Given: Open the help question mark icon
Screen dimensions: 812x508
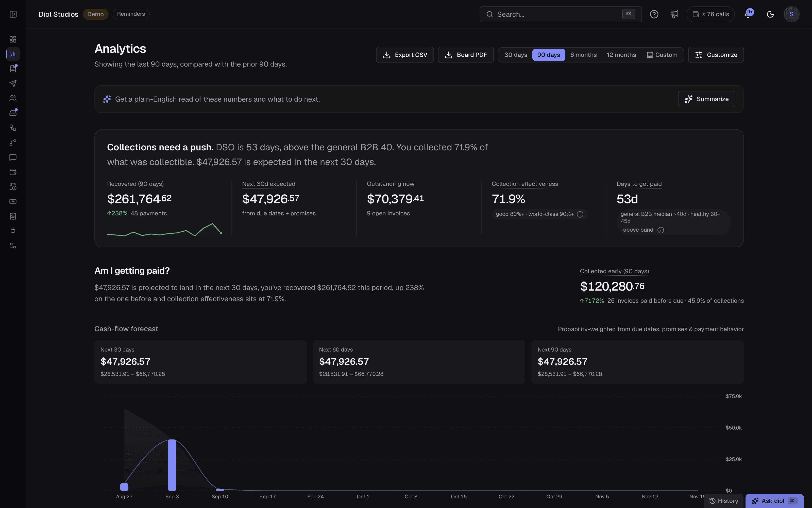Looking at the screenshot, I should click(654, 14).
